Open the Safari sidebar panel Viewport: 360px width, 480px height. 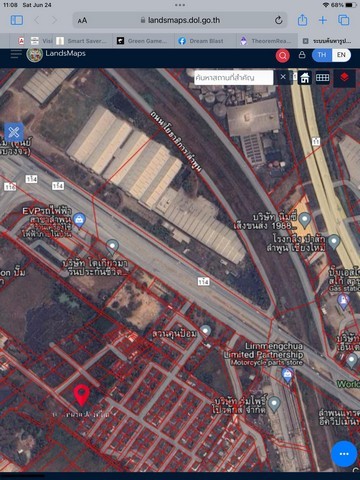click(x=17, y=20)
